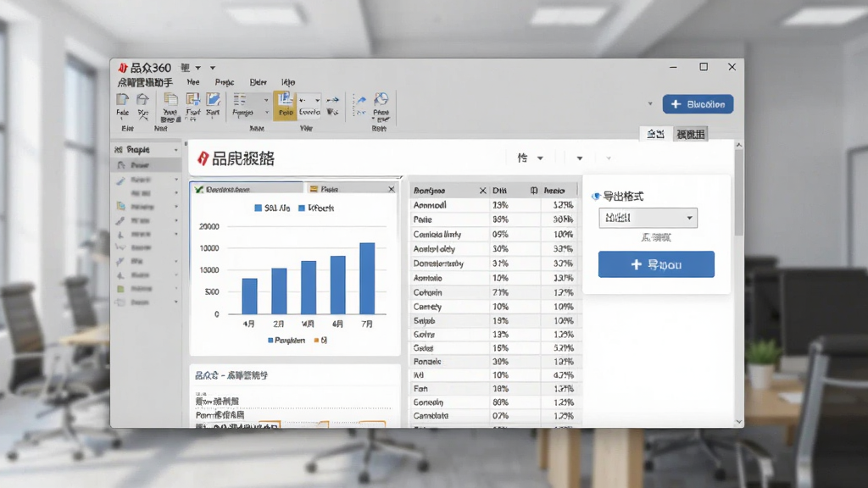Click the house-shaped icon beside 'Fele'
The height and width of the screenshot is (488, 868).
[142, 100]
